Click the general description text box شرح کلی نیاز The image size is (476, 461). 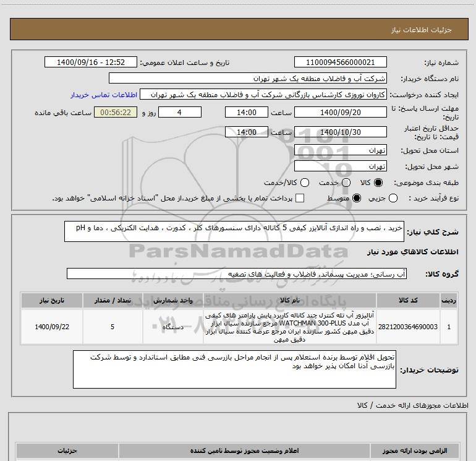click(234, 231)
